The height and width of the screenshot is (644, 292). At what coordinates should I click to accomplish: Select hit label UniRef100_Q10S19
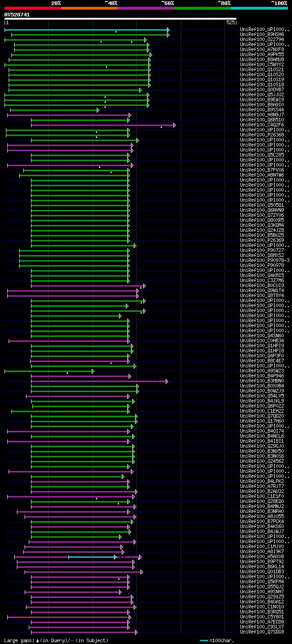(262, 79)
